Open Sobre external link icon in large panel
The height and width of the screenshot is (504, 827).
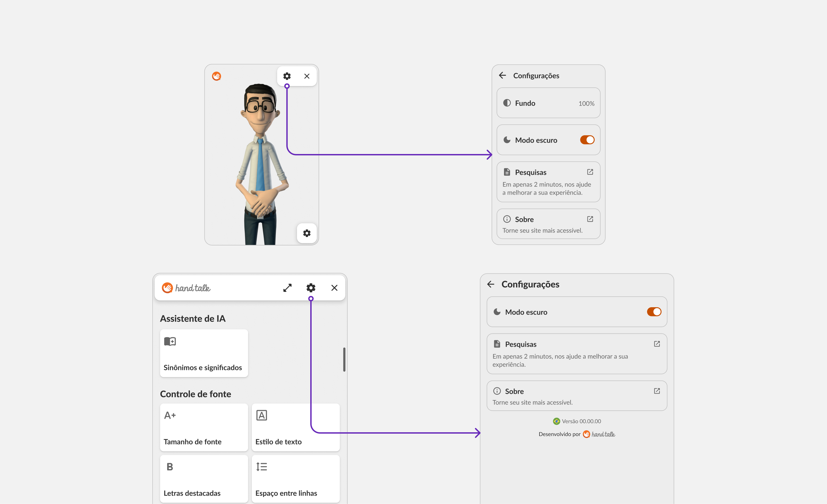click(657, 391)
